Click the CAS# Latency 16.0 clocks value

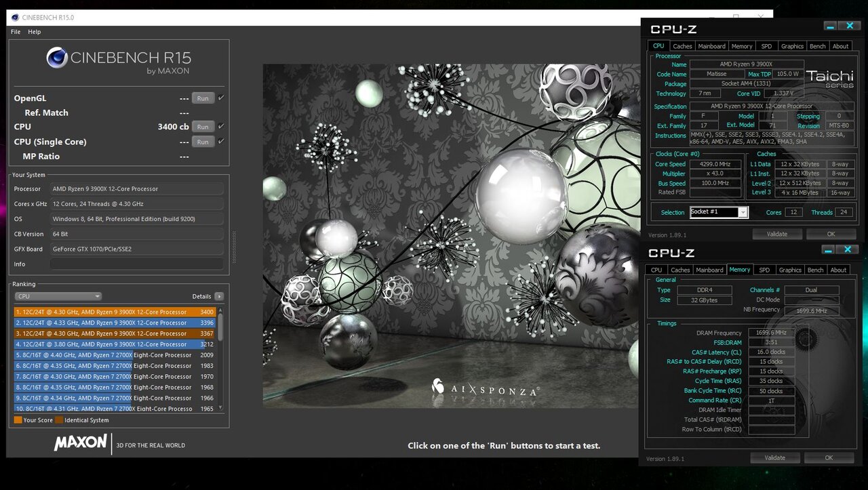tap(771, 352)
